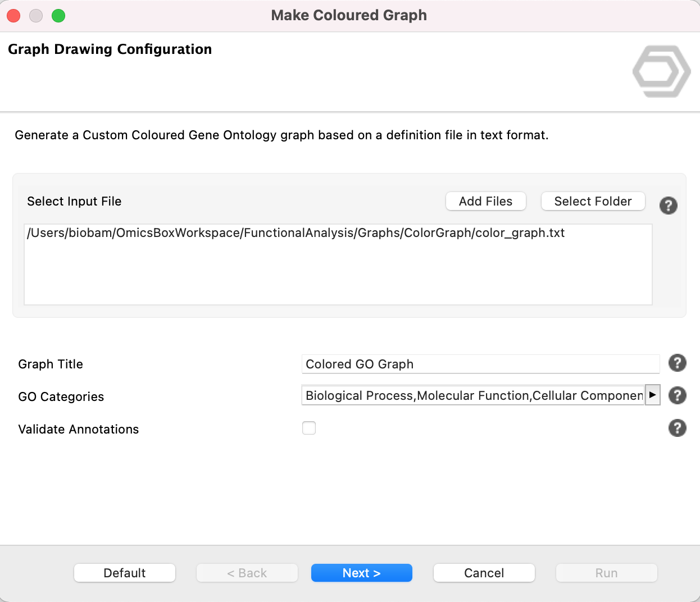The width and height of the screenshot is (700, 602).
Task: Click the GO Categories selection field
Action: pyautogui.click(x=473, y=395)
